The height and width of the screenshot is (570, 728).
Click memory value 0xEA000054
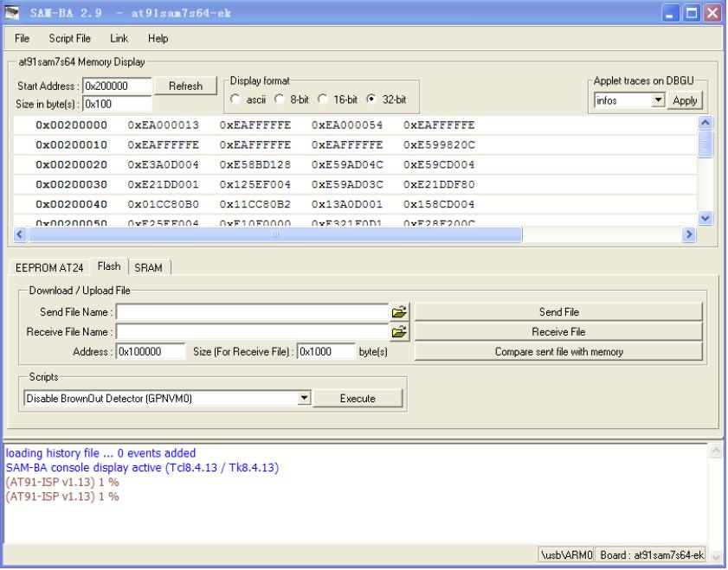point(347,125)
